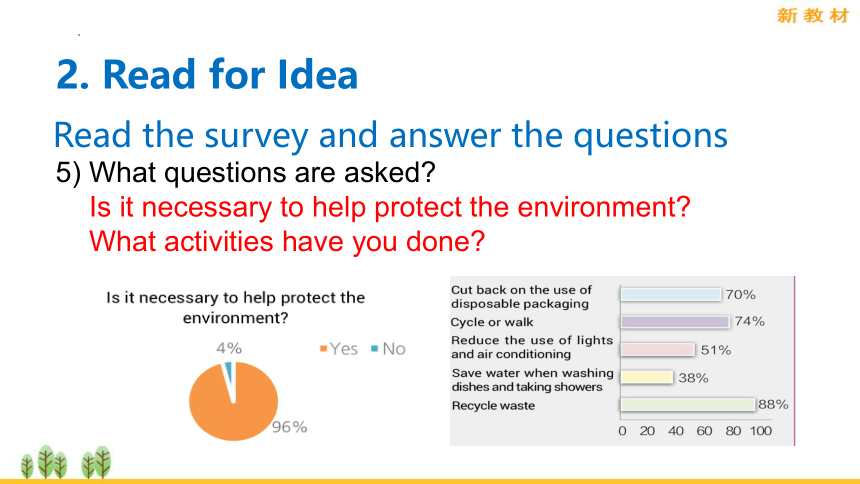This screenshot has width=860, height=484.
Task: Click the pie chart title text
Action: tap(236, 308)
